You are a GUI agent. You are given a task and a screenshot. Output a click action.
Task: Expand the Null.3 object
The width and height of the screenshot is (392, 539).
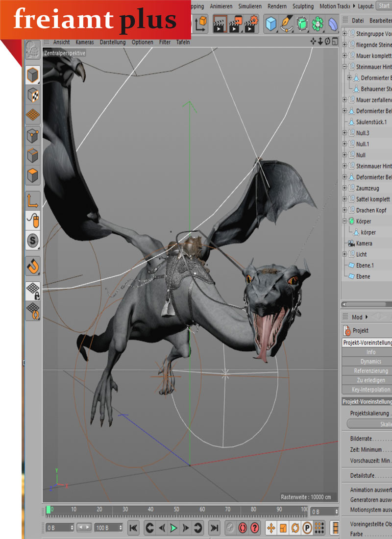click(x=344, y=133)
